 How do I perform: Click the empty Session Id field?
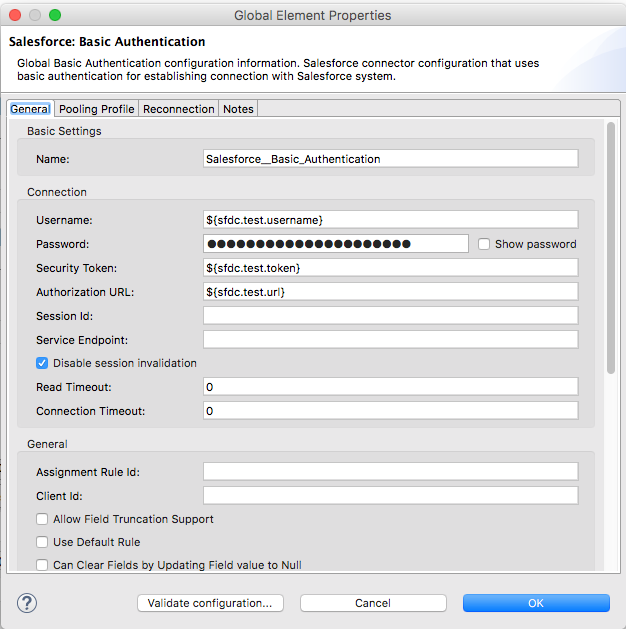(391, 316)
